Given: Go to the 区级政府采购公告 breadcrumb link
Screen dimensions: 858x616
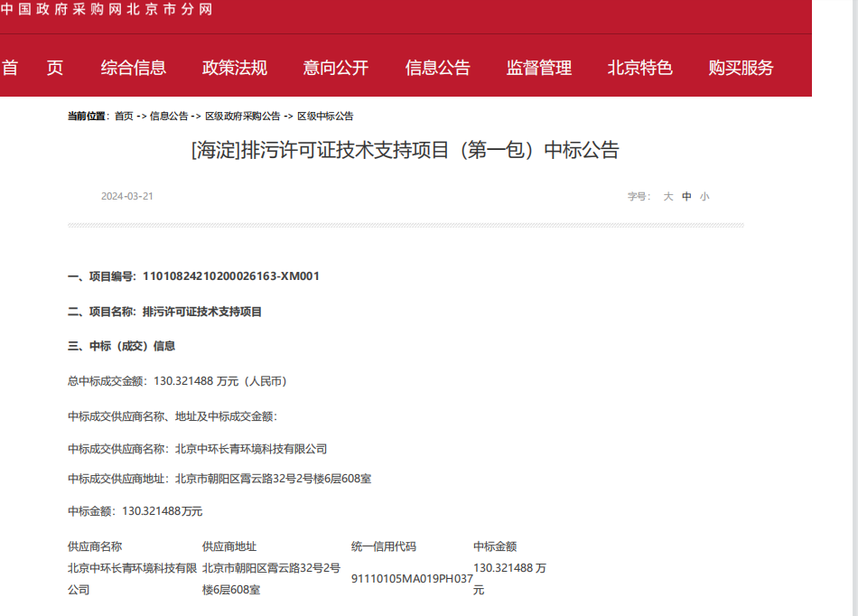Looking at the screenshot, I should pyautogui.click(x=243, y=117).
